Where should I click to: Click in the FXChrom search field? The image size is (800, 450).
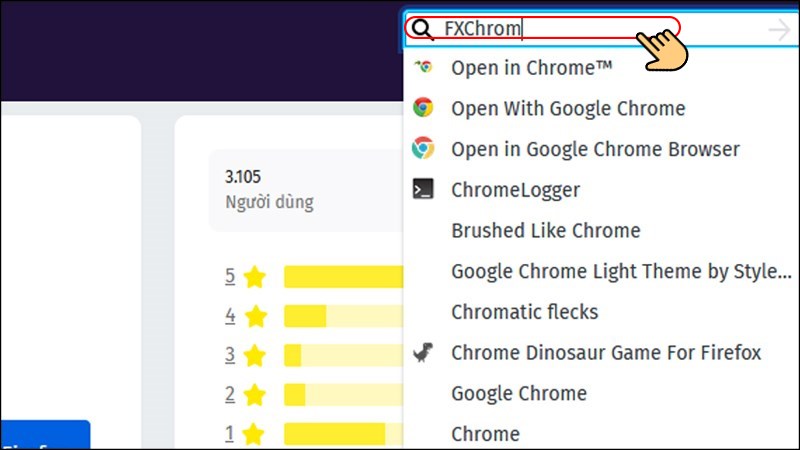(x=560, y=29)
